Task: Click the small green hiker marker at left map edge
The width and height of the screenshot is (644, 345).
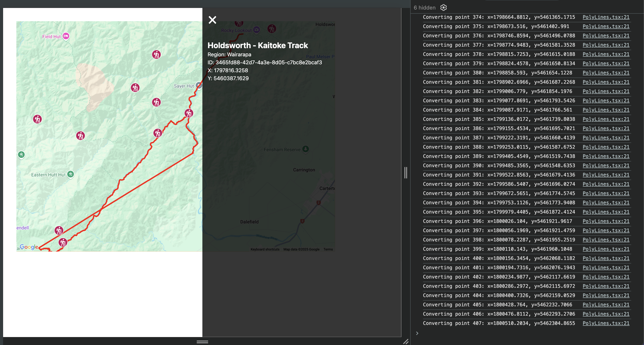Action: (21, 154)
